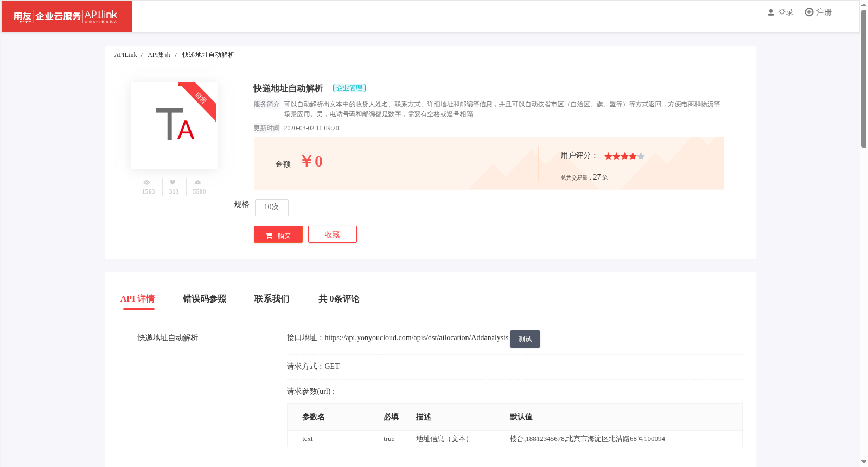Click the cloud calls icon above 5500
Screen dimensions: 868x467
[198, 182]
